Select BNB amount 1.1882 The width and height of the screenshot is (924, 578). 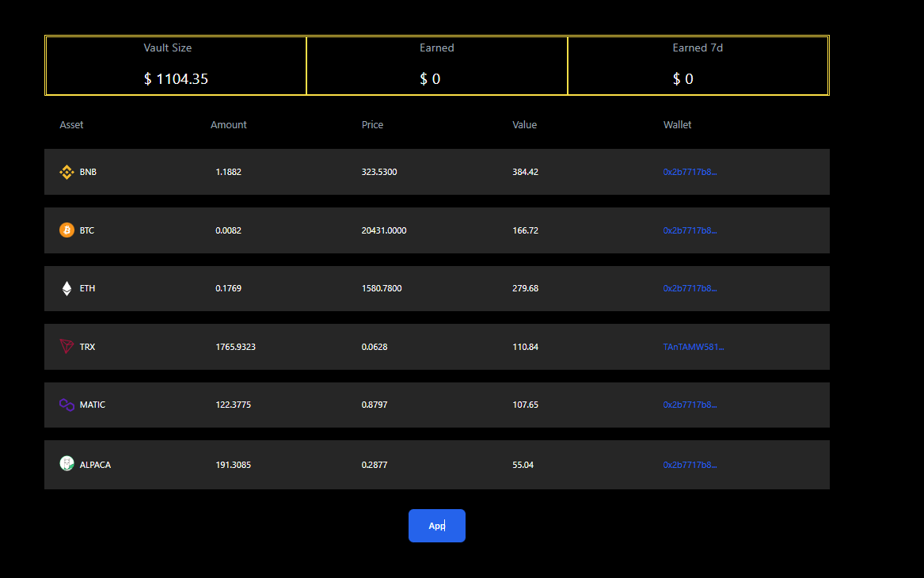pos(228,172)
